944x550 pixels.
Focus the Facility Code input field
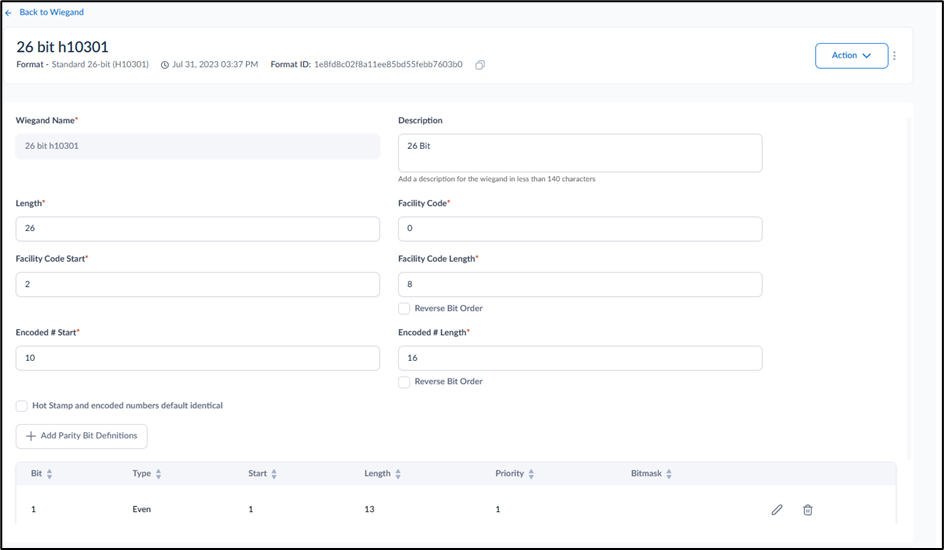580,229
